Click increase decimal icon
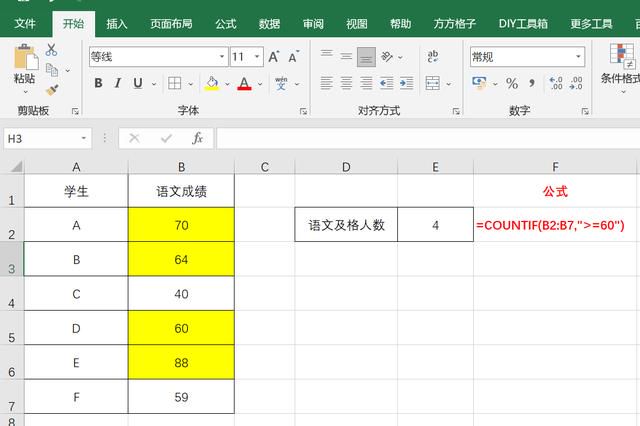This screenshot has height=426, width=640. pos(556,83)
